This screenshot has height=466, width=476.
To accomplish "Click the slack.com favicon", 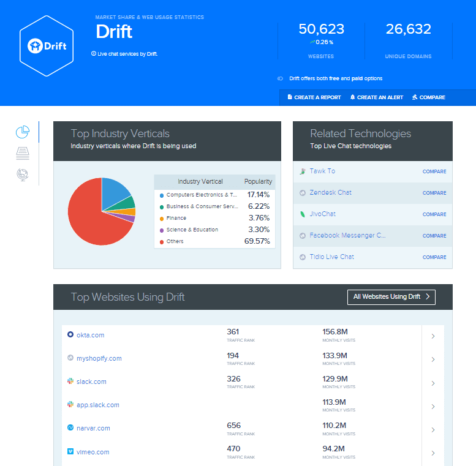I will (70, 381).
